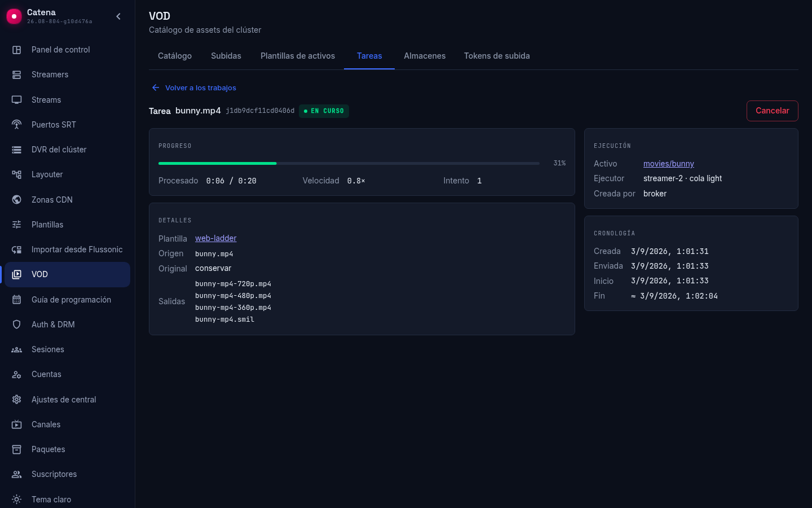The width and height of the screenshot is (812, 508).
Task: Click the Streamers server icon
Action: (17, 75)
